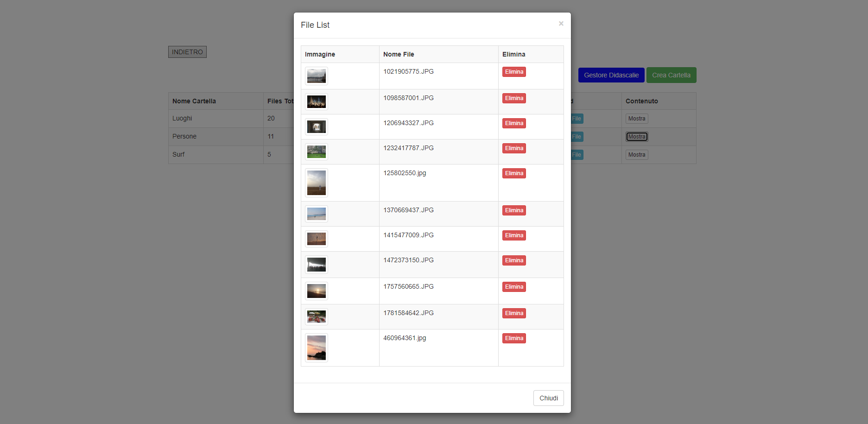Screen dimensions: 868x424
Task: Close the File List dialog with X
Action: [561, 24]
